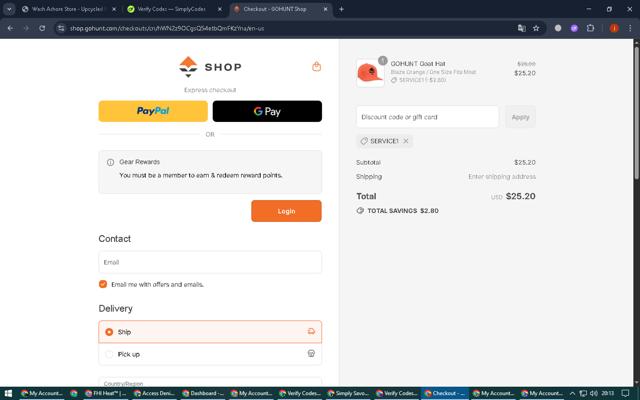Expand the tab search dropdown

click(x=9, y=9)
